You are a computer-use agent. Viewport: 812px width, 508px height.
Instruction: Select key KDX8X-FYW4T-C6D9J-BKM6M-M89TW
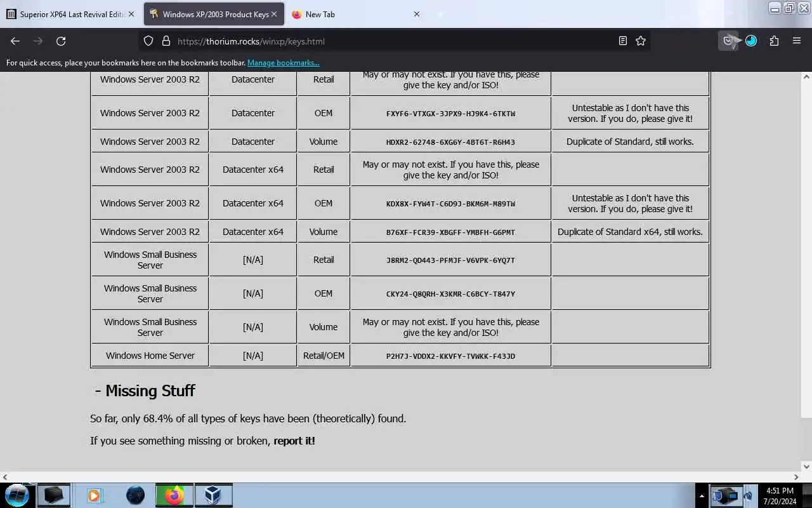[x=450, y=204]
